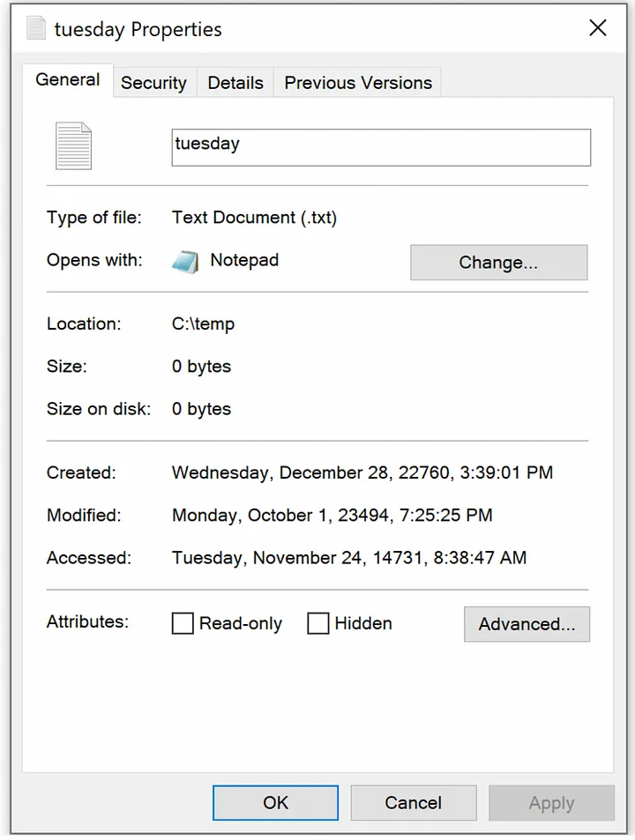Go to the Details tab
This screenshot has width=635, height=840.
(235, 83)
